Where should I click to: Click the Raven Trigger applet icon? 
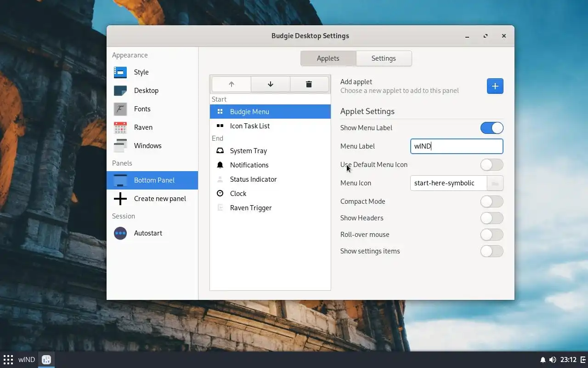[220, 207]
